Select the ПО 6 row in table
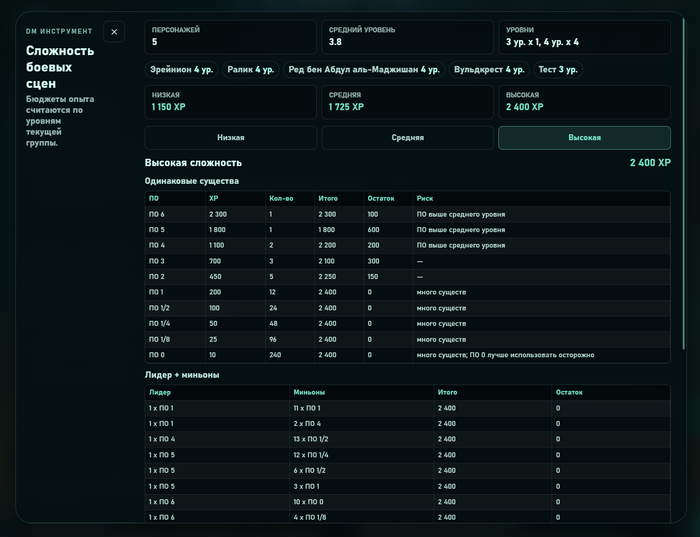The height and width of the screenshot is (537, 700). coord(407,214)
